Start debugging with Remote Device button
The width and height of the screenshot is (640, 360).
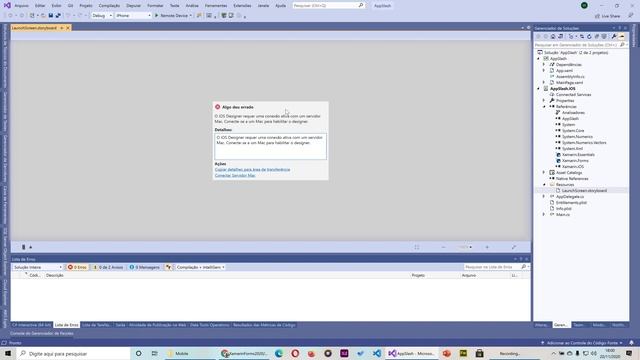point(171,16)
